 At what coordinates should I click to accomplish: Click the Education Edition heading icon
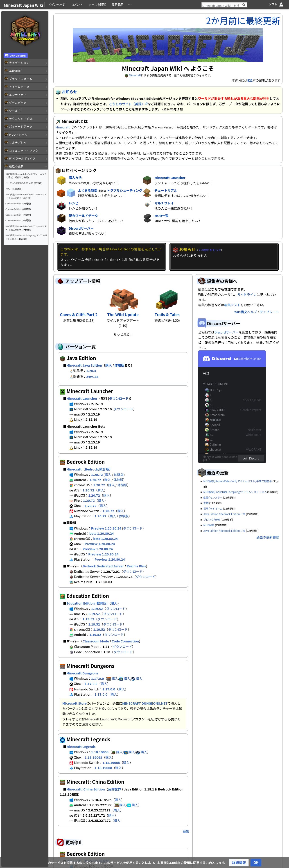point(63,596)
